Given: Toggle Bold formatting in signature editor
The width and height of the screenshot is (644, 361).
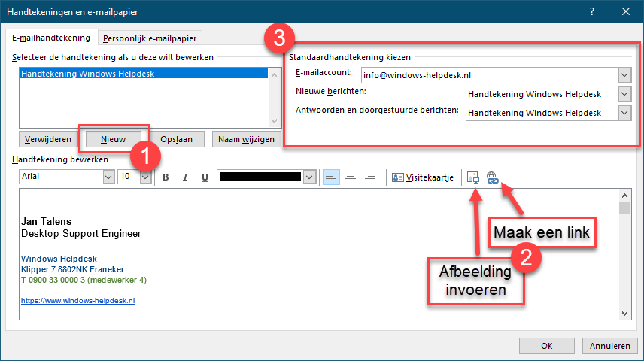Looking at the screenshot, I should coord(166,177).
